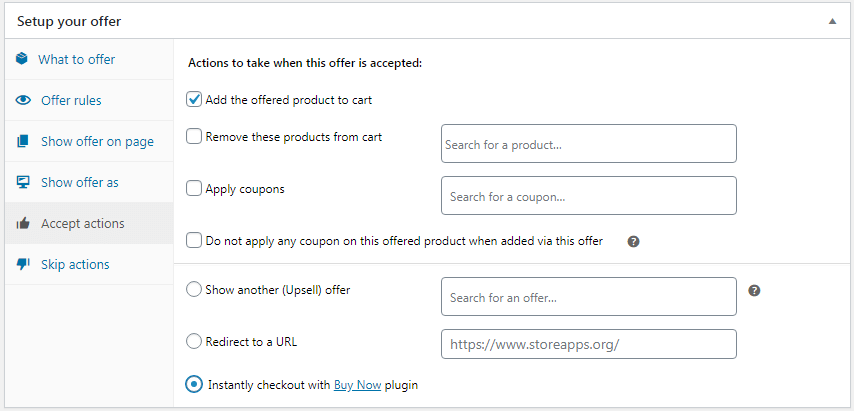Choose the Redirect to a URL option

(x=194, y=342)
